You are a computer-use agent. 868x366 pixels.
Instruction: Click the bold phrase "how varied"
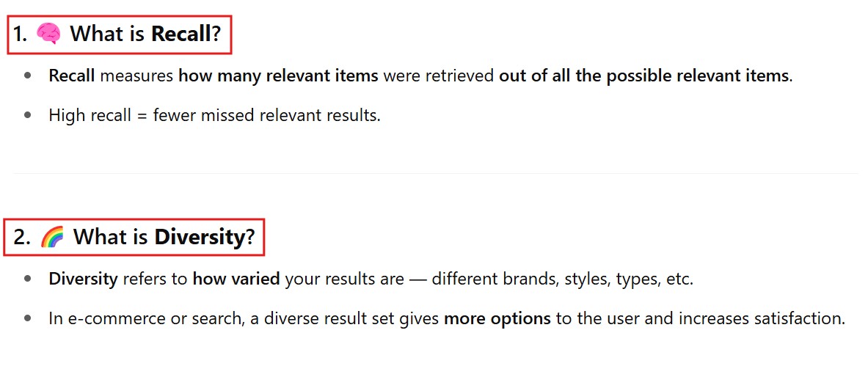tap(236, 279)
